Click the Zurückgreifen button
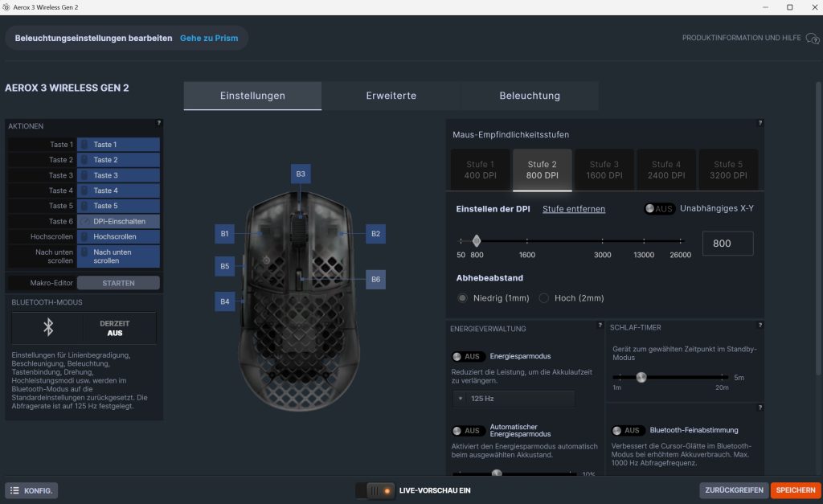Viewport: 823px width, 504px height. (734, 490)
